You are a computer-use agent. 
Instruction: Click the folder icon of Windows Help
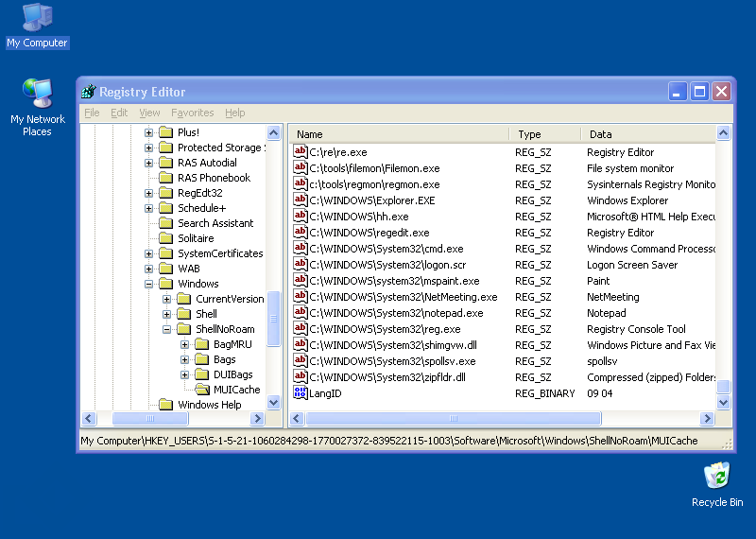[166, 405]
